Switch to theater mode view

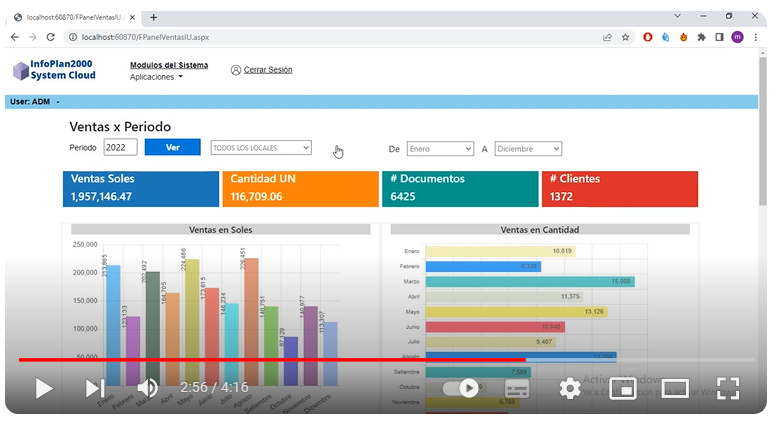click(x=676, y=388)
